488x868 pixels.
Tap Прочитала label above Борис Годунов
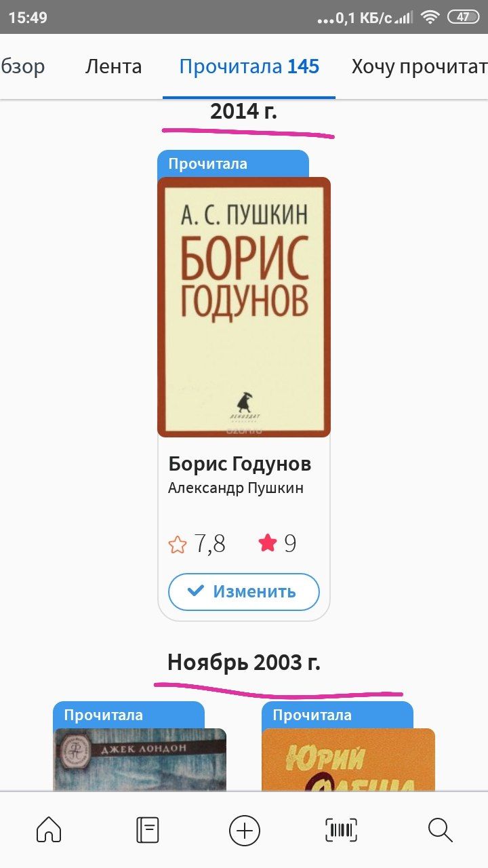point(208,163)
